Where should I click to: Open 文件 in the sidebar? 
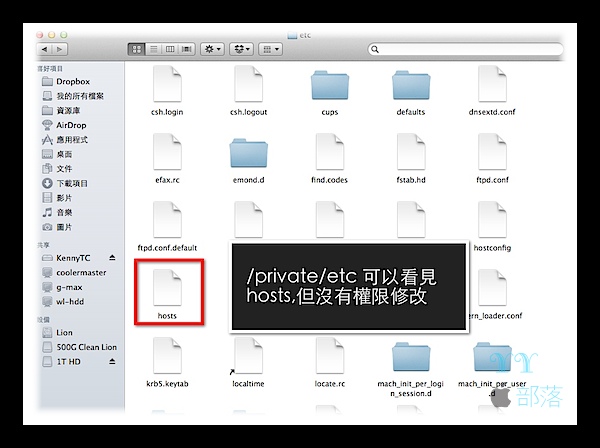click(57, 169)
